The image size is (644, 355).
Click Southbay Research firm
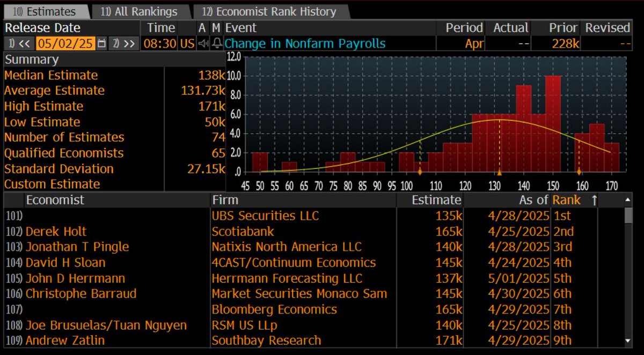tap(266, 341)
